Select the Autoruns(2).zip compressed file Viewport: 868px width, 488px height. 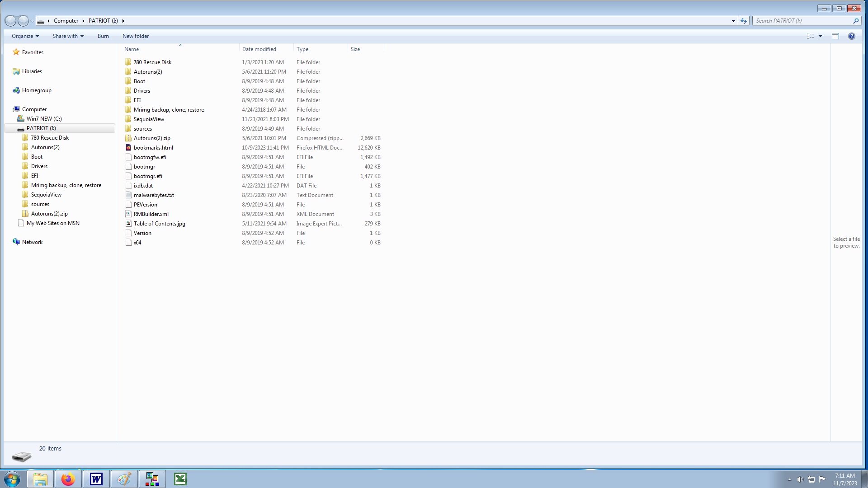(x=152, y=138)
